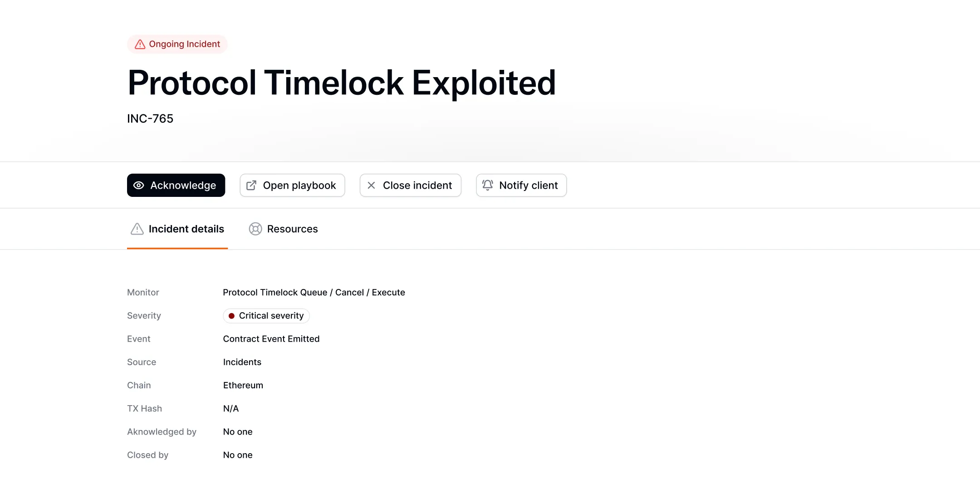Click the Source field label

(142, 362)
